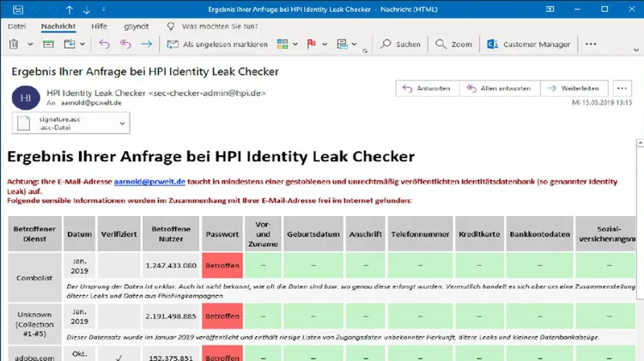Click the value 1.247.433.080
The image size is (644, 361).
coord(171,266)
